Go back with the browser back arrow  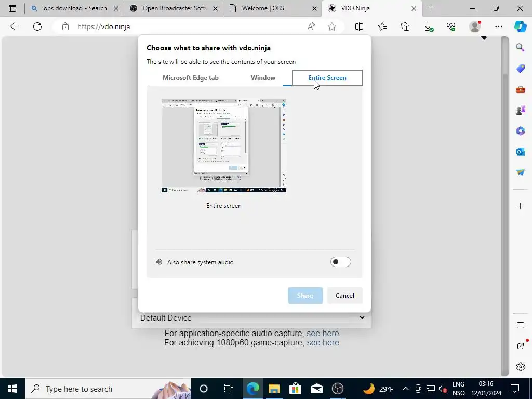click(x=14, y=26)
